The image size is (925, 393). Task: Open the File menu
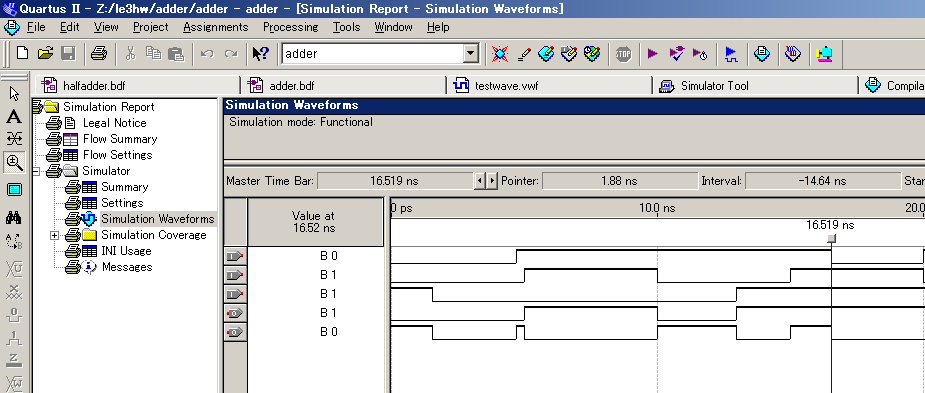(36, 27)
